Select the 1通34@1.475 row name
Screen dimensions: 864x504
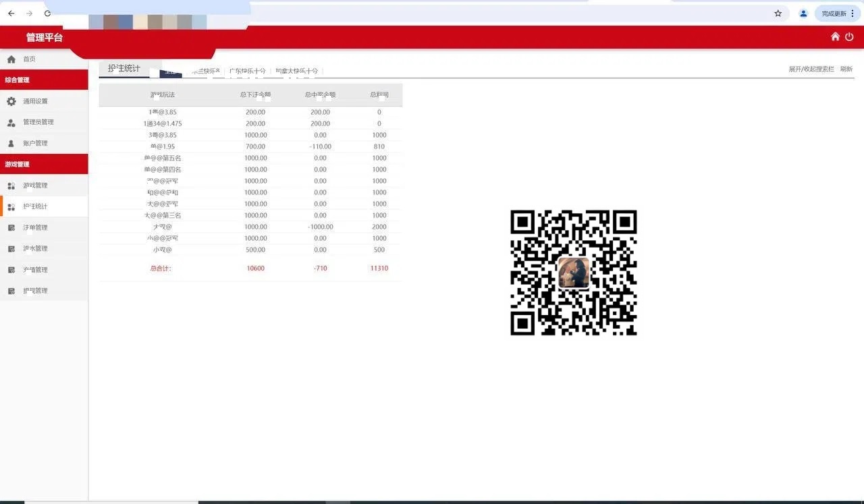[x=163, y=123]
